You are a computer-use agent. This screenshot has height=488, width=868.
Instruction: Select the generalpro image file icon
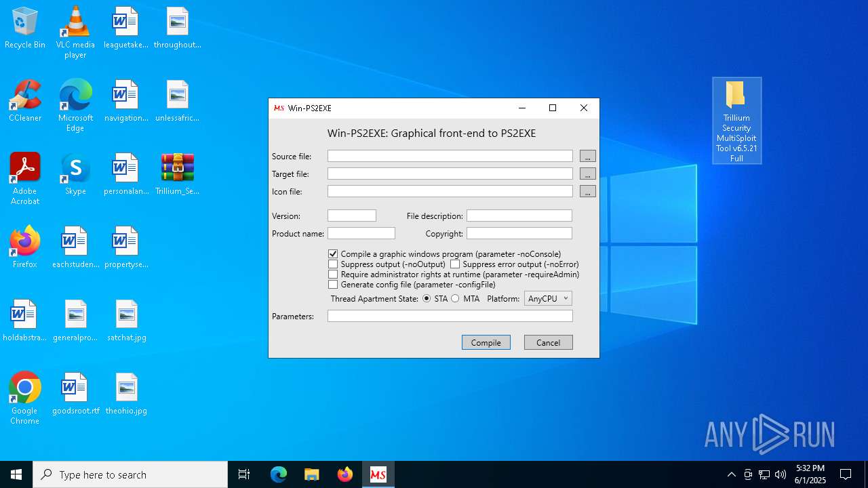tap(75, 321)
